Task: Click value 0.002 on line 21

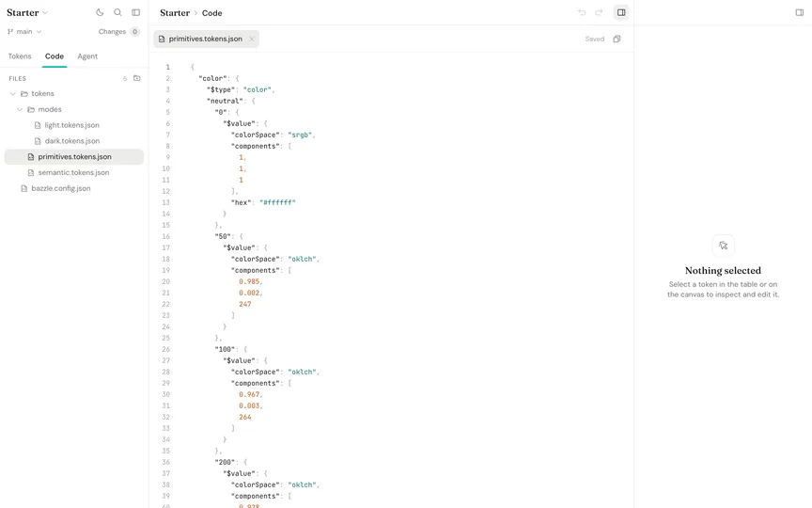Action: point(249,293)
